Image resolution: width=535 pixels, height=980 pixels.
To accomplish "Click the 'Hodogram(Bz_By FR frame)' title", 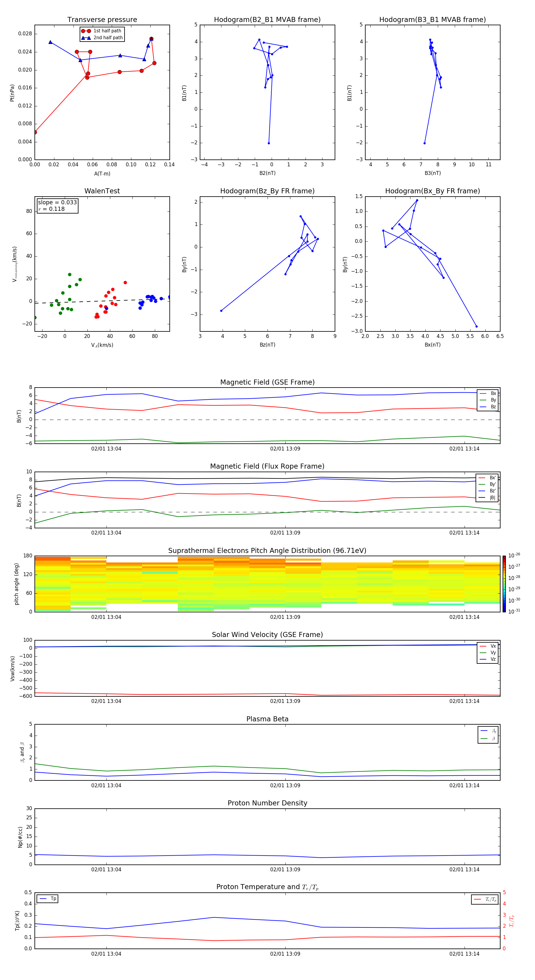I will tap(267, 191).
